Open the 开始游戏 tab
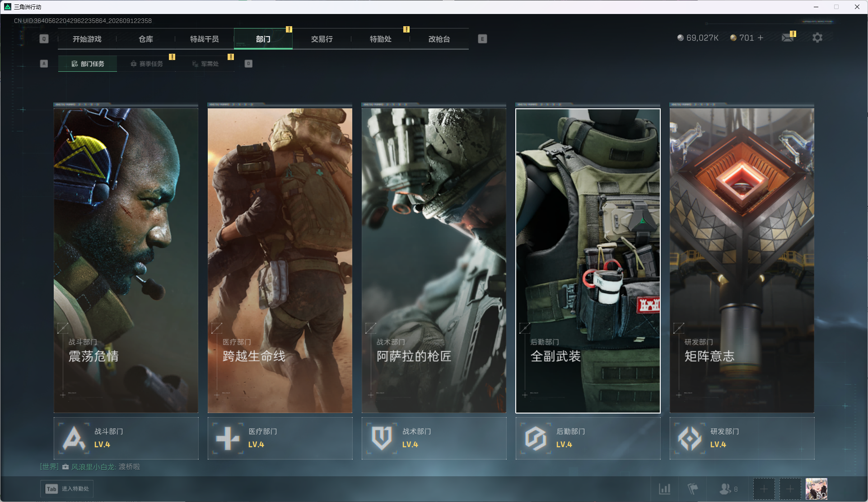The width and height of the screenshot is (868, 502). (x=87, y=39)
